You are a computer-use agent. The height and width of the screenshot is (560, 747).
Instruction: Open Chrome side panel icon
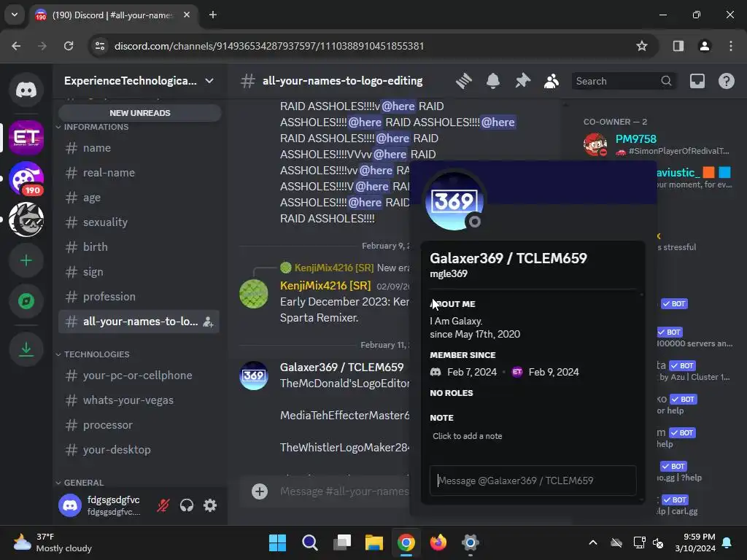click(678, 46)
